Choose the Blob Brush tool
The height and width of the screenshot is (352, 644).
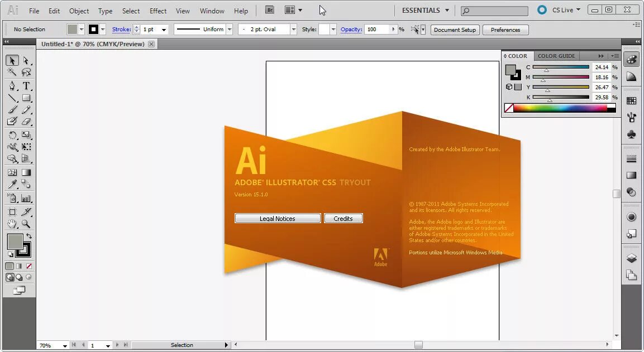(12, 121)
